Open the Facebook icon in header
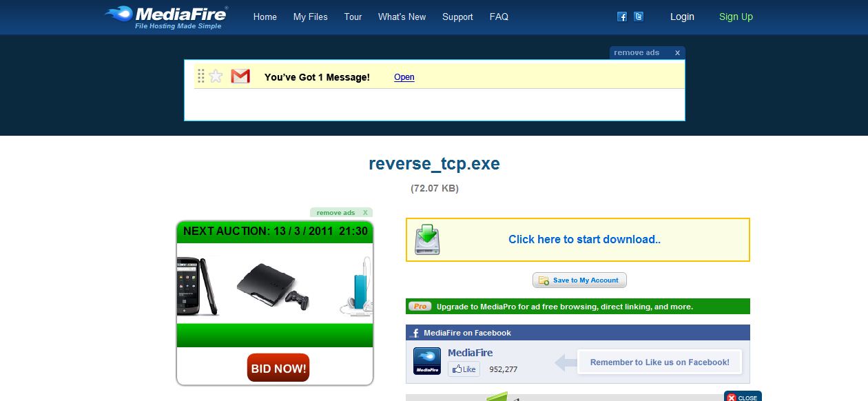 [622, 17]
